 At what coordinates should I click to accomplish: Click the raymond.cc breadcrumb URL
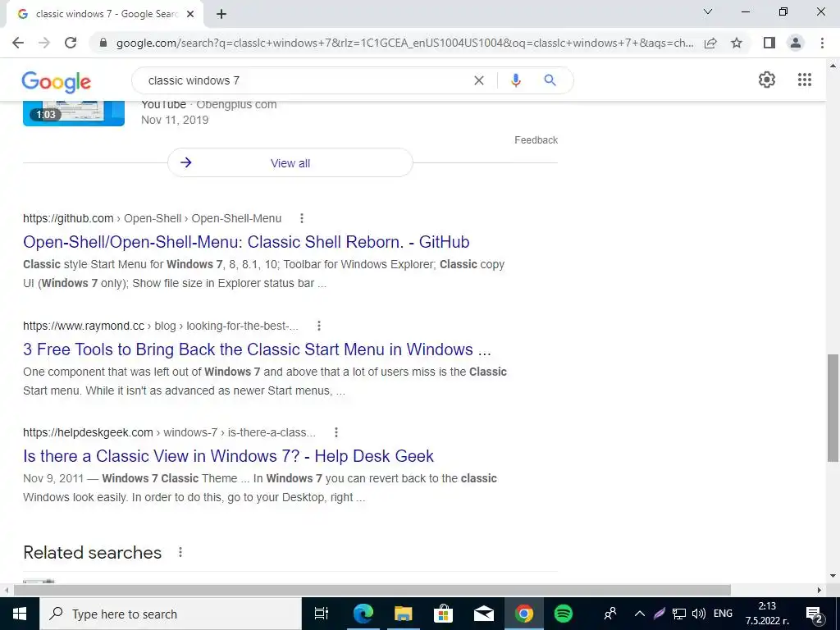pos(161,326)
